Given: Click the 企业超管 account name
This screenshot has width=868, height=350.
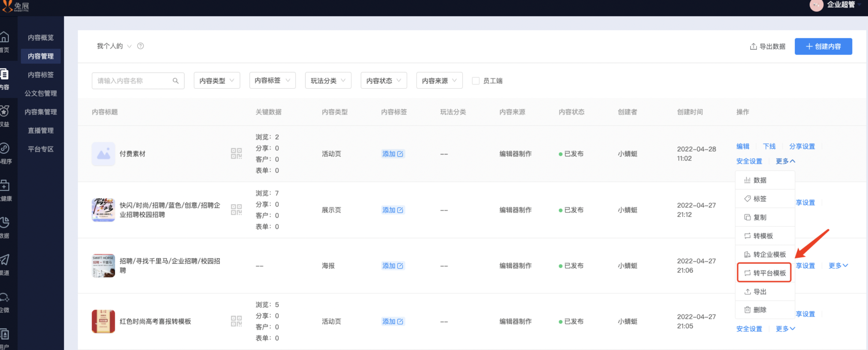Looking at the screenshot, I should point(841,4).
